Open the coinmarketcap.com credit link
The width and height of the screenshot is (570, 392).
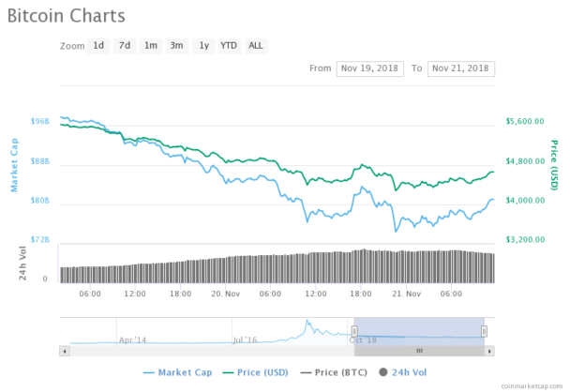532,385
